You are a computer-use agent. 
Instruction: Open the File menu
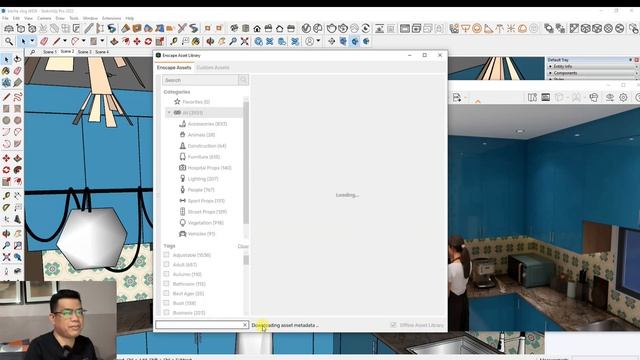click(x=5, y=18)
